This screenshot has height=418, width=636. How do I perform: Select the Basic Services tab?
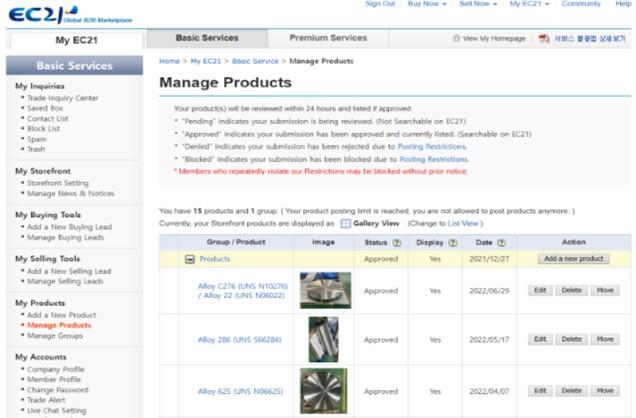click(207, 38)
